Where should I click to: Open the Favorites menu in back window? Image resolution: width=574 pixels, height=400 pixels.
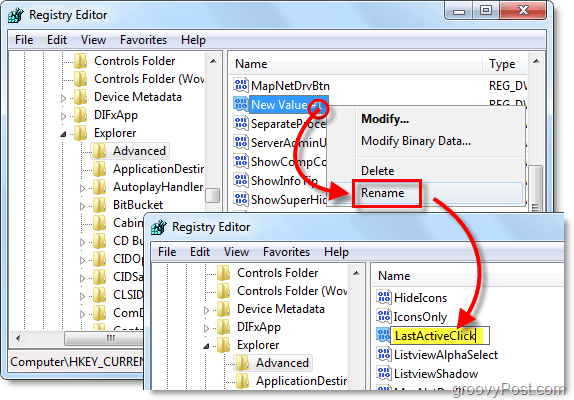(143, 40)
